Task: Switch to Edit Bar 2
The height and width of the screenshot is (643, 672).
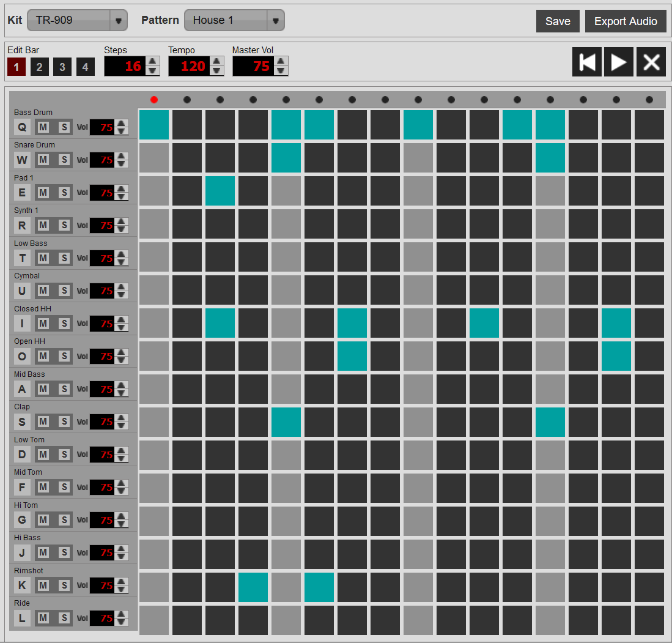Action: click(x=39, y=66)
